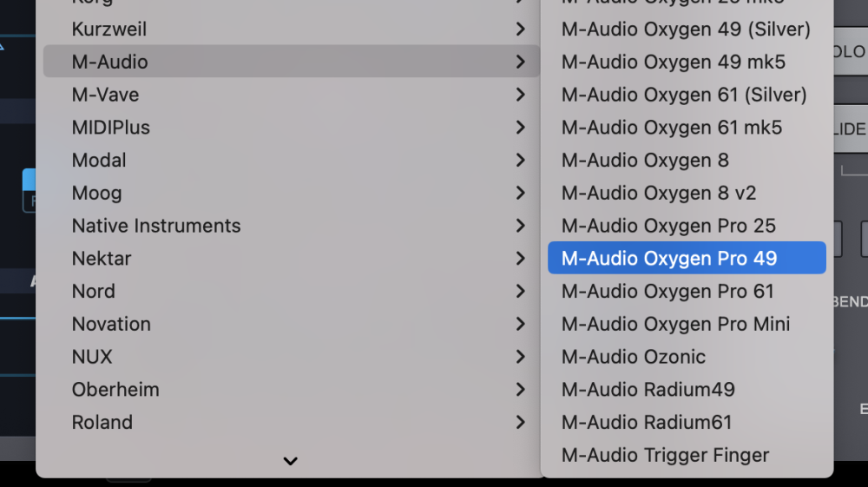Select M-Audio Ozonic controller

pyautogui.click(x=634, y=357)
